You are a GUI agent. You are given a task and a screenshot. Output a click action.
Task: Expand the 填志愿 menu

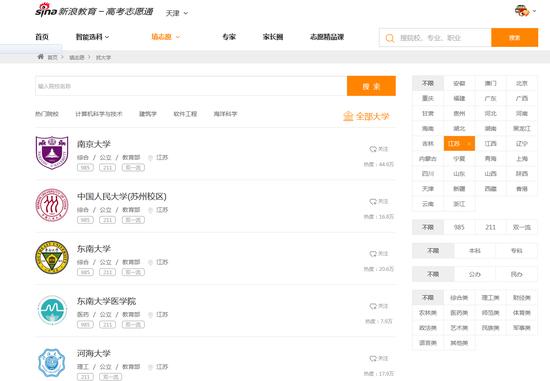(x=166, y=37)
